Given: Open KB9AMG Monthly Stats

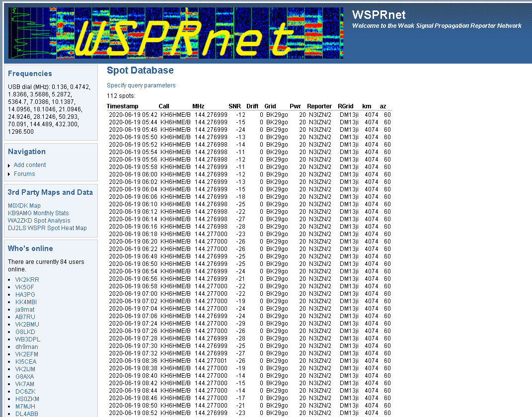Looking at the screenshot, I should 38,213.
